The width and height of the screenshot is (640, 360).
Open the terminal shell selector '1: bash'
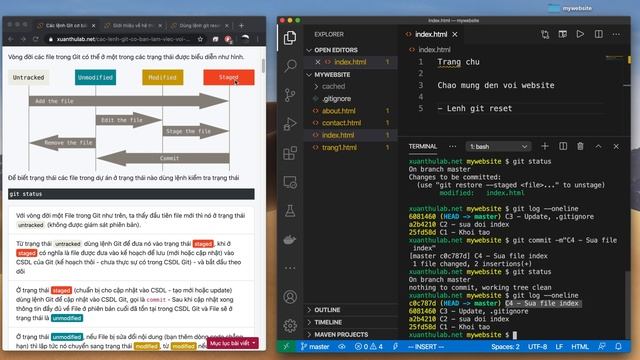[498, 146]
